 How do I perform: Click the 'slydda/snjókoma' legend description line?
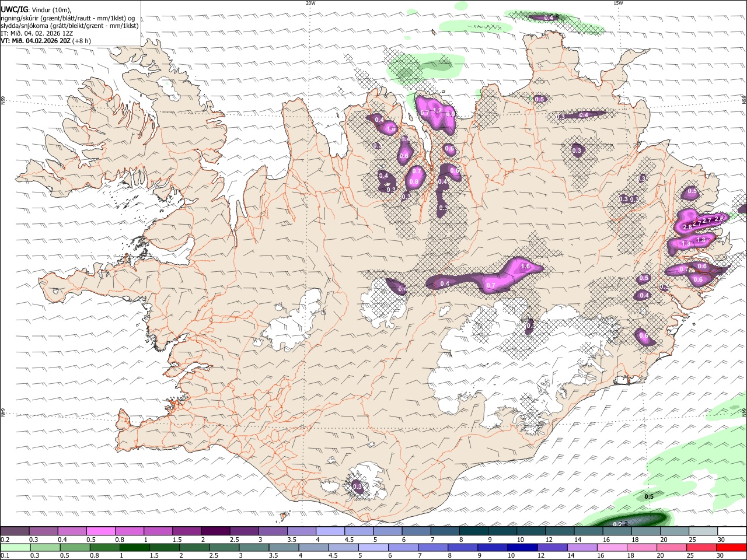click(x=69, y=26)
